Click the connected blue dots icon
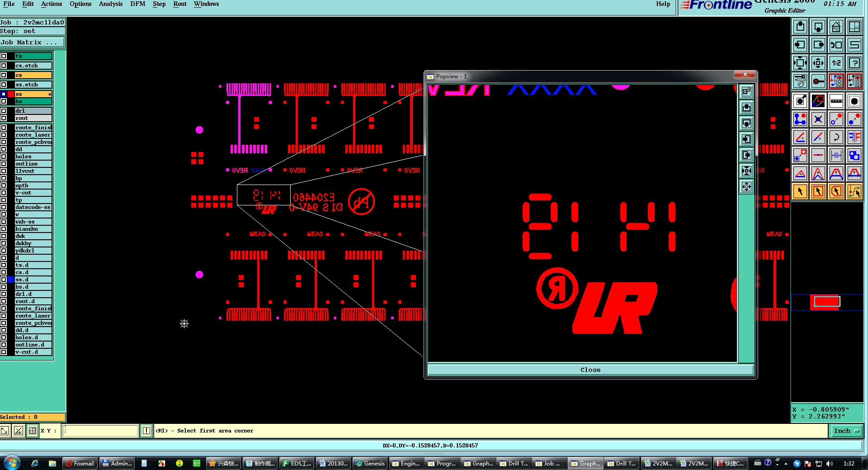Screen dimensions: 868x470 pos(800,119)
